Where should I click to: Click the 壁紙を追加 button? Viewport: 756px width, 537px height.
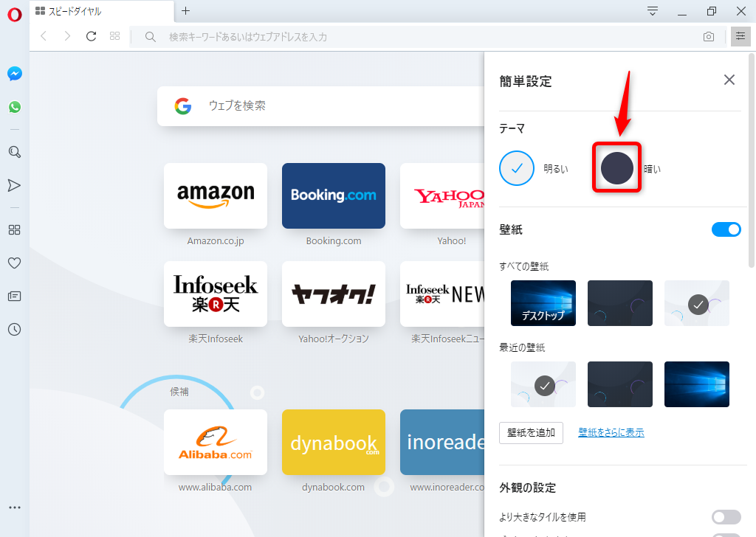pos(531,433)
